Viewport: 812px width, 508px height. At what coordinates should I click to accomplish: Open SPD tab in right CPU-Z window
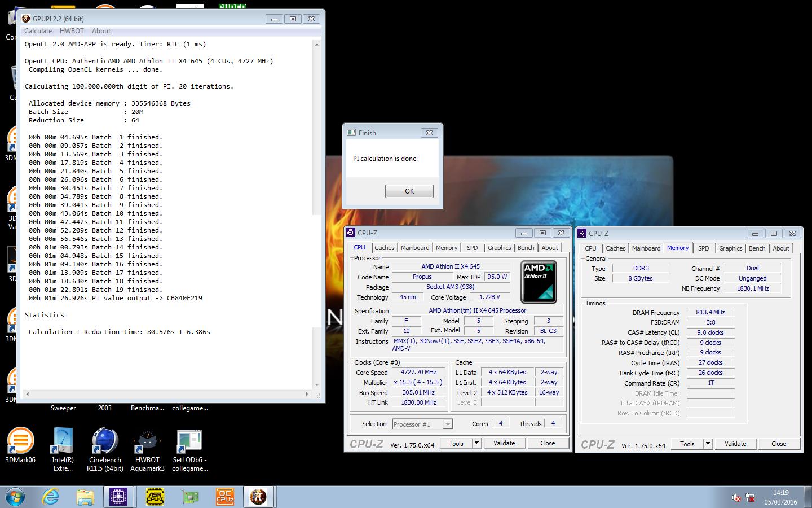tap(704, 248)
